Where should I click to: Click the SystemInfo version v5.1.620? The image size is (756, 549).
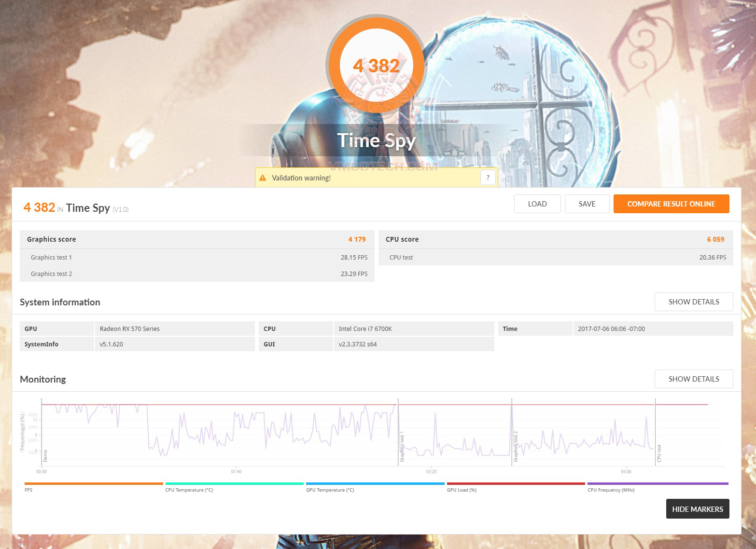pyautogui.click(x=111, y=344)
